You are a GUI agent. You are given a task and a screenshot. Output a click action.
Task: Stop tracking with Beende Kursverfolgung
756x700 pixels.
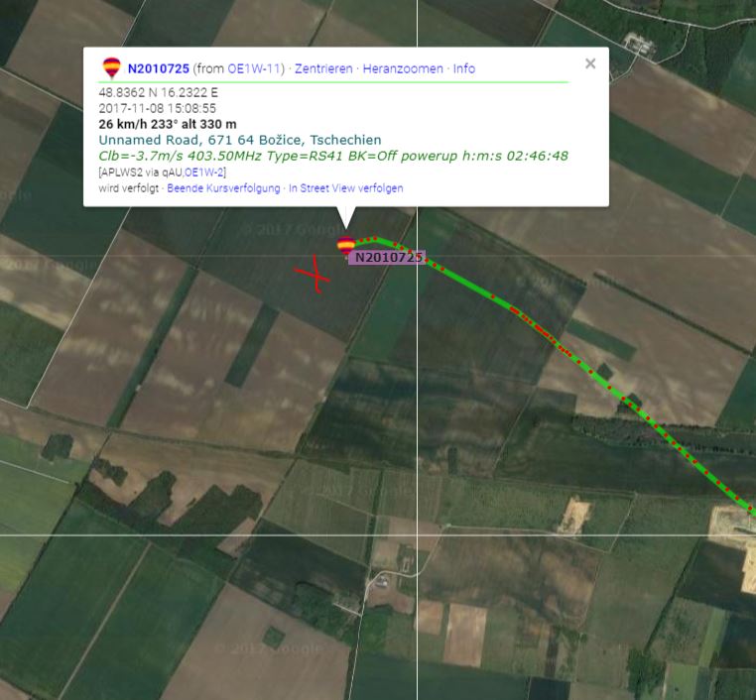(x=223, y=188)
